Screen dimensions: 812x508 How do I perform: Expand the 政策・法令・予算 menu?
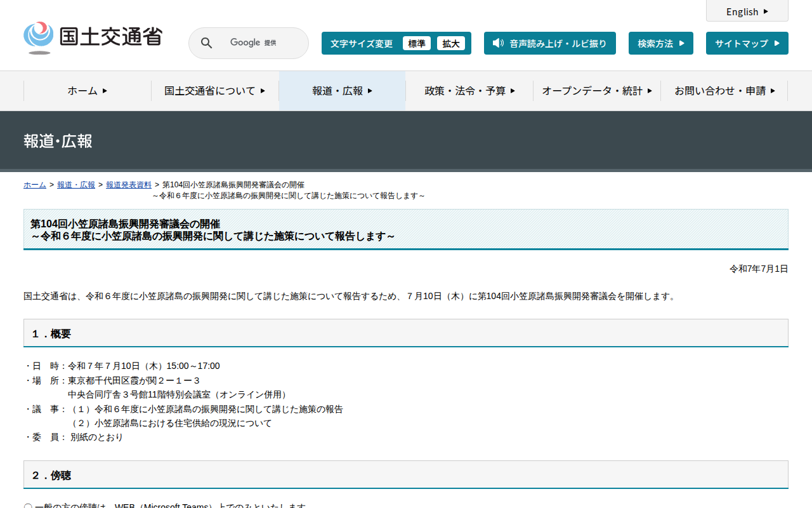[x=469, y=91]
